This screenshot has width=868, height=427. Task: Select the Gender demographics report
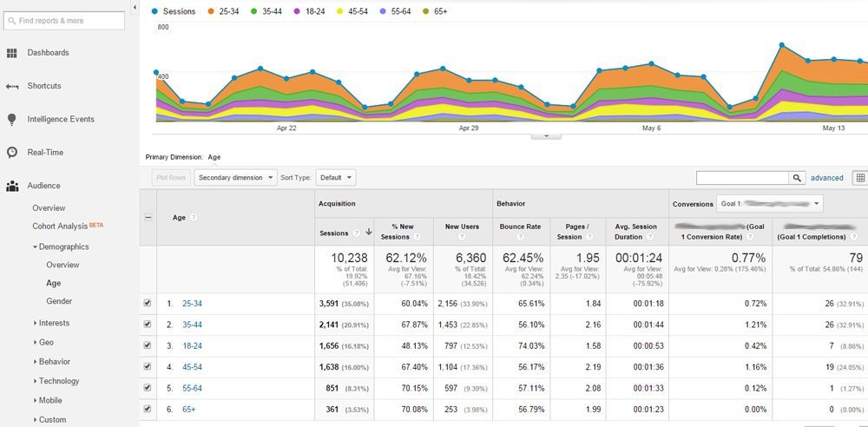tap(59, 301)
